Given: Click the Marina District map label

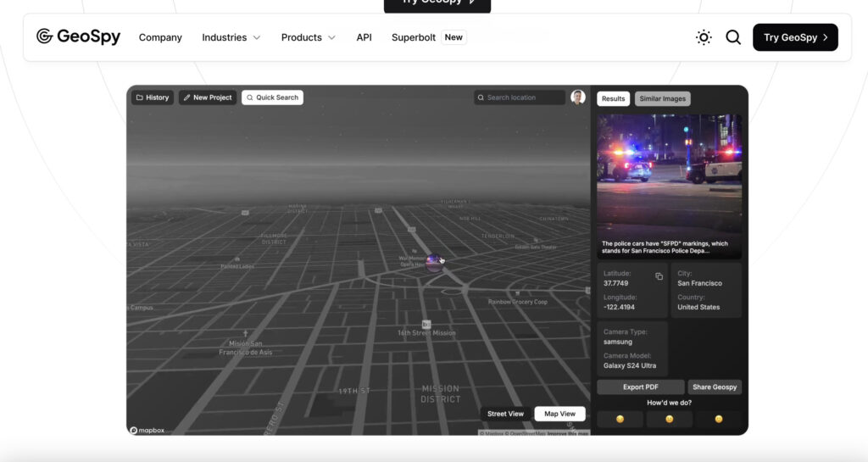Looking at the screenshot, I should [298, 209].
